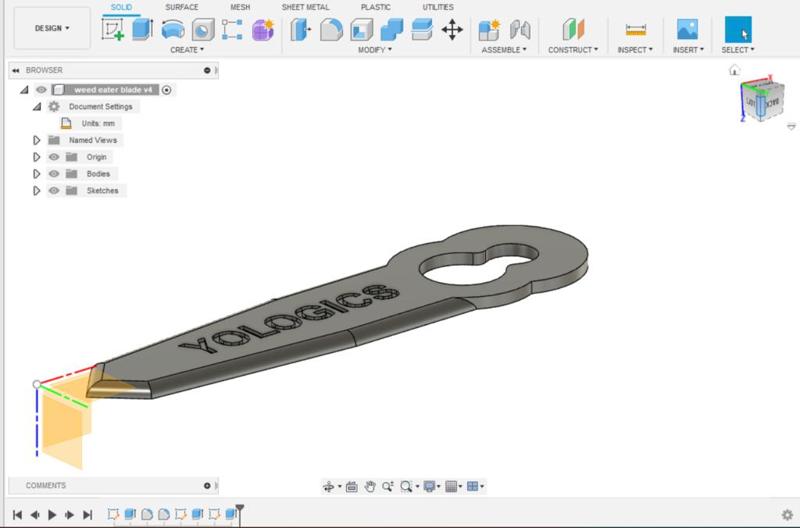The width and height of the screenshot is (800, 528).
Task: Choose the Shell tool
Action: pos(361,30)
